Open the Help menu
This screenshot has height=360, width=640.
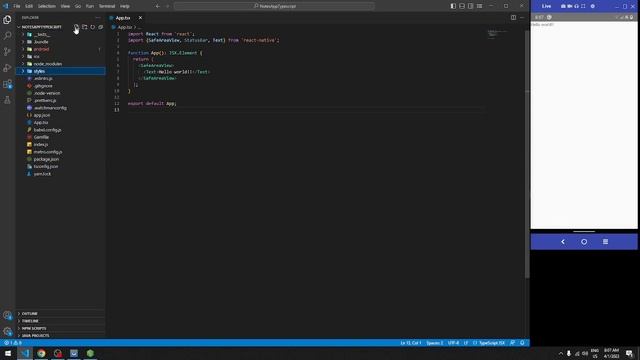[x=125, y=6]
